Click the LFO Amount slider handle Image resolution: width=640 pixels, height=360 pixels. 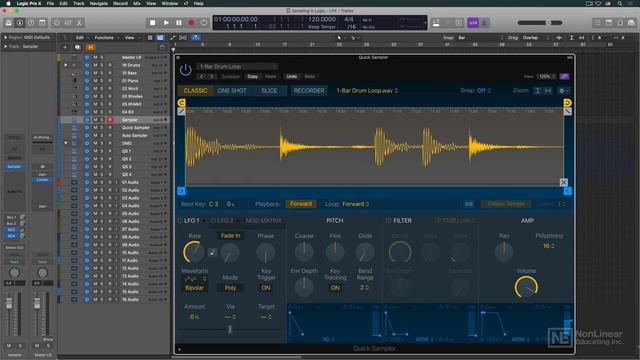click(230, 329)
